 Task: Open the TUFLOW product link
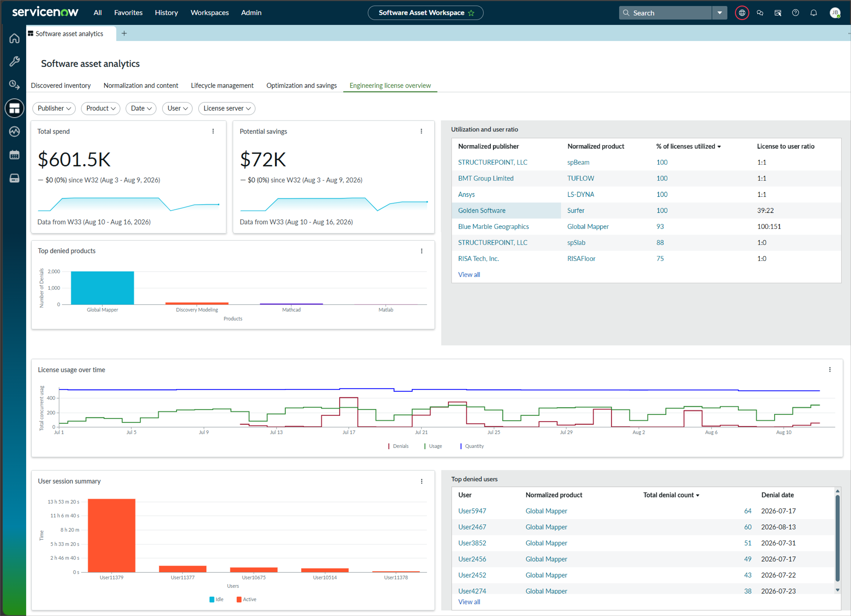(x=581, y=178)
